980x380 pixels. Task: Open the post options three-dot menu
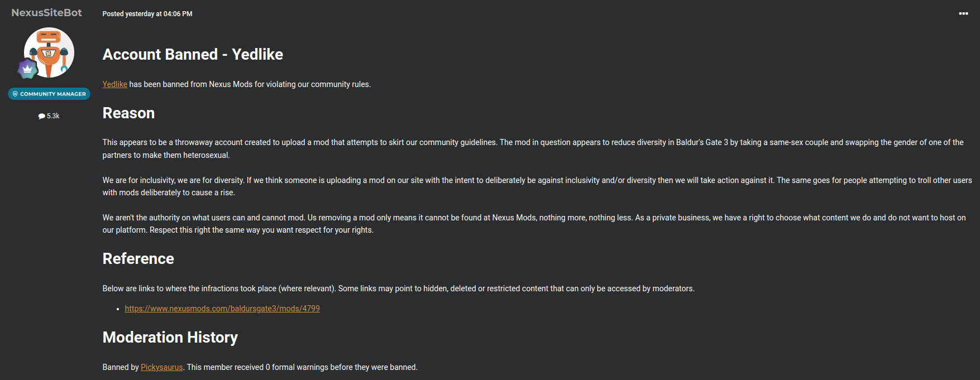point(963,13)
